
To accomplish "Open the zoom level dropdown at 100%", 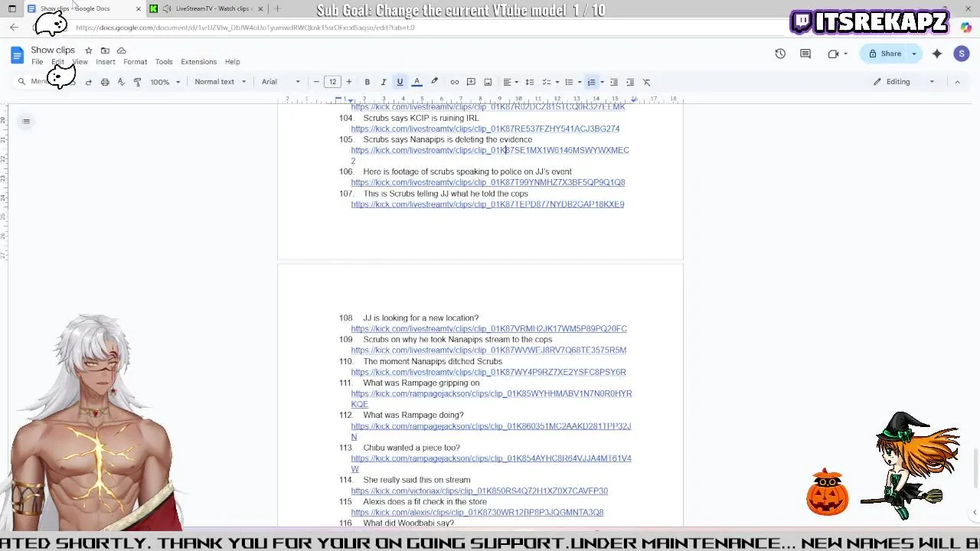I will pyautogui.click(x=165, y=82).
